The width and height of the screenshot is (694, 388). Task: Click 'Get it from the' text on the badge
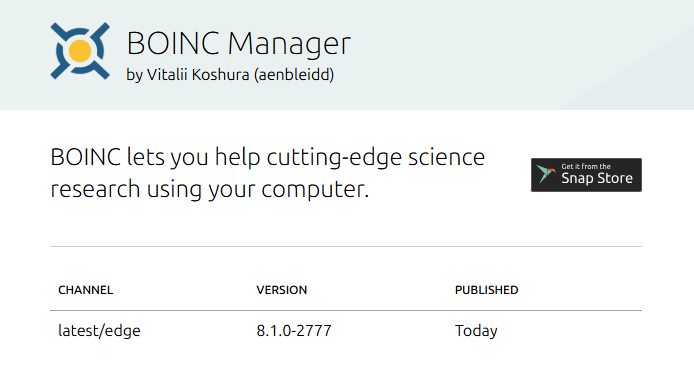[x=586, y=166]
